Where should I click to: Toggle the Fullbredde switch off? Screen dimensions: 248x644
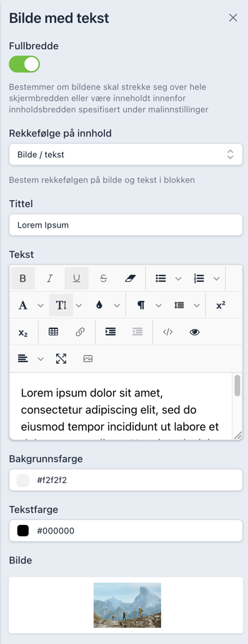tap(24, 64)
